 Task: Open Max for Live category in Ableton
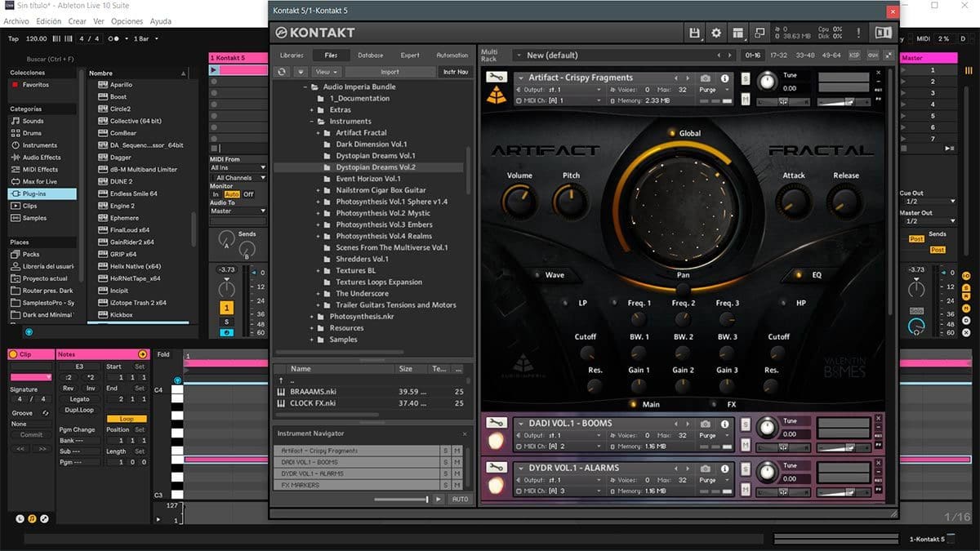(39, 181)
